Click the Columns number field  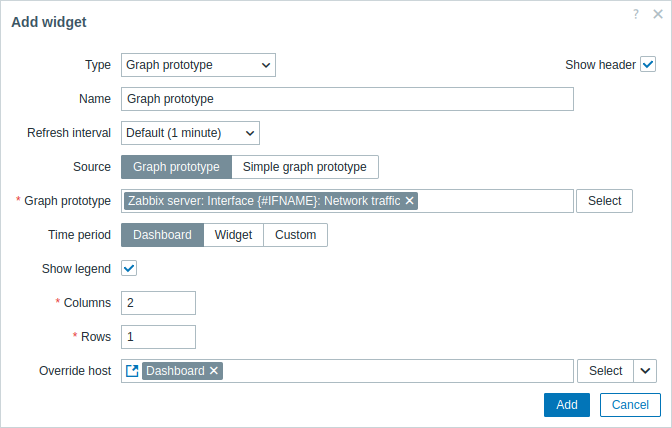click(158, 303)
